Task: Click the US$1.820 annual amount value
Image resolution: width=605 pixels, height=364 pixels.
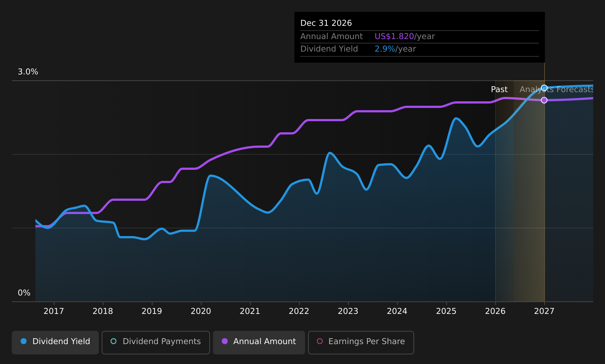Action: pos(394,36)
